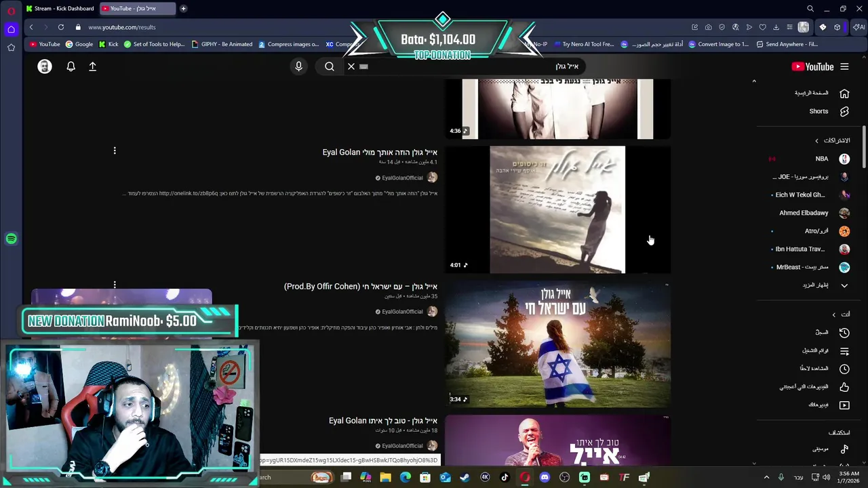The image size is (868, 488).
Task: Open Watch Later in the sidebar
Action: point(824,369)
